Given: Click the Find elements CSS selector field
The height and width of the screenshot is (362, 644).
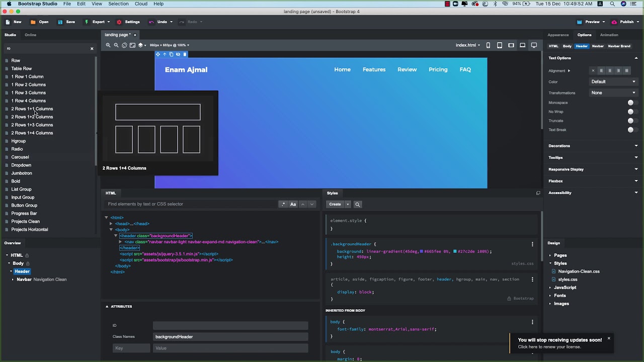Looking at the screenshot, I should click(191, 204).
